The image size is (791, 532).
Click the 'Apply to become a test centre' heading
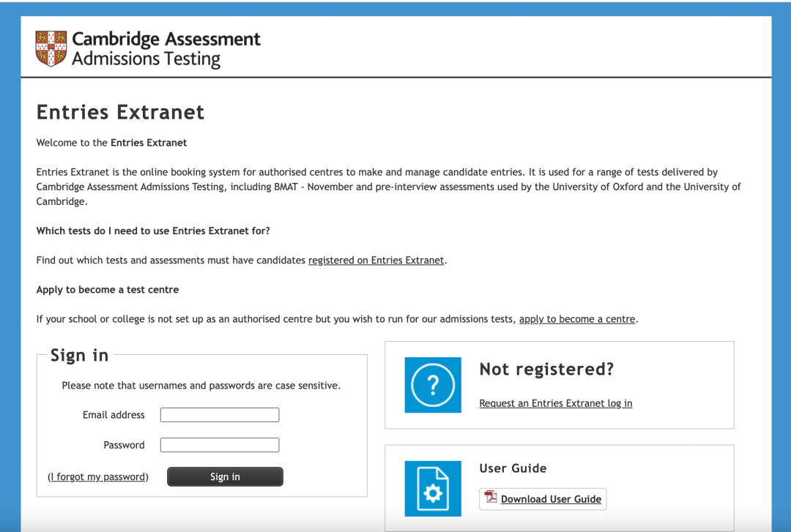(x=108, y=290)
